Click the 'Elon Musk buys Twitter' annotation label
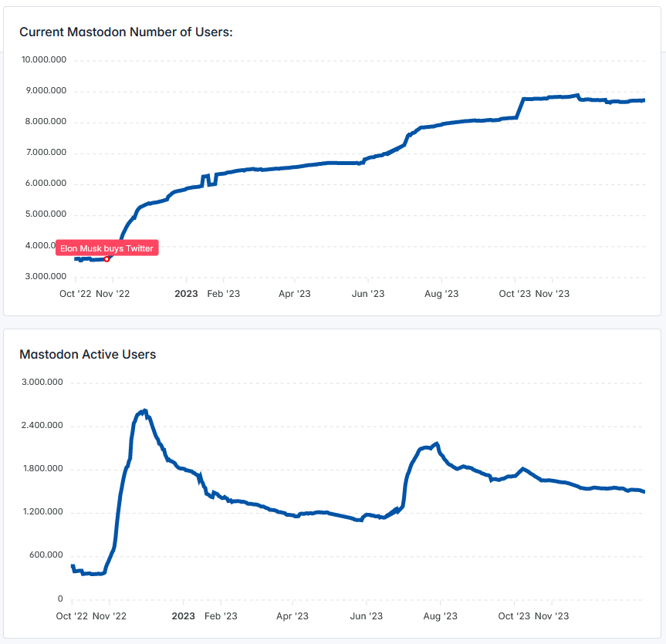Viewport: 666px width, 644px height. coord(107,248)
